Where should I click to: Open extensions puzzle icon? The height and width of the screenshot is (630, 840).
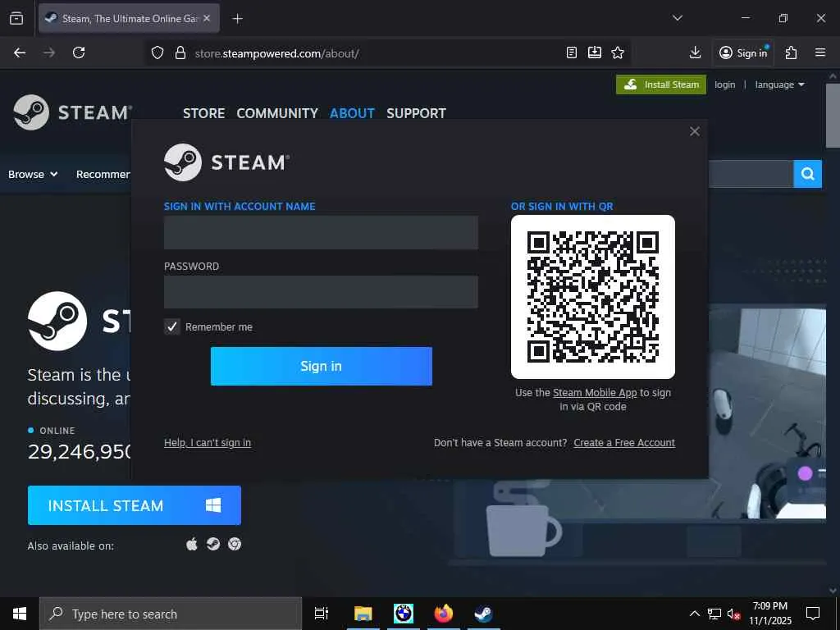pyautogui.click(x=791, y=52)
